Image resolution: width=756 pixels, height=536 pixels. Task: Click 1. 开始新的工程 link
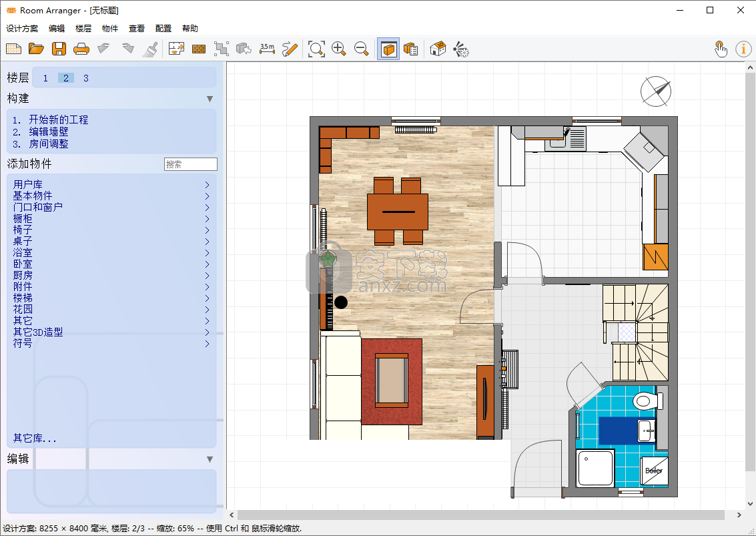pyautogui.click(x=51, y=119)
